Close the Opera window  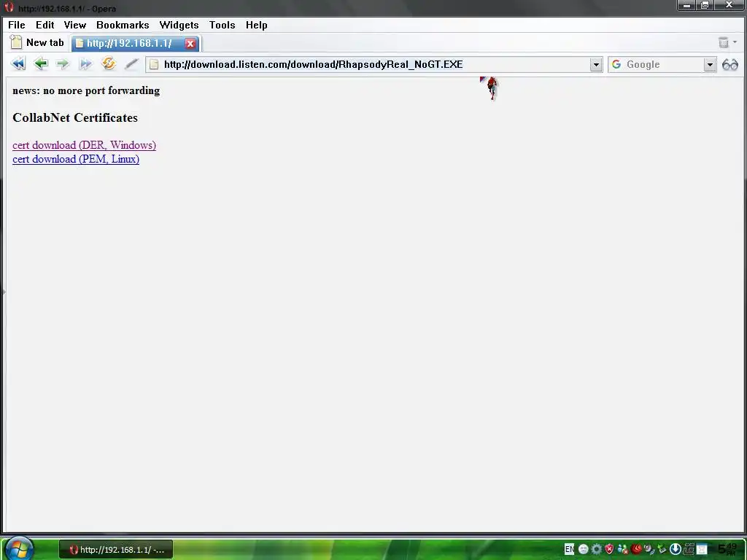coord(729,5)
